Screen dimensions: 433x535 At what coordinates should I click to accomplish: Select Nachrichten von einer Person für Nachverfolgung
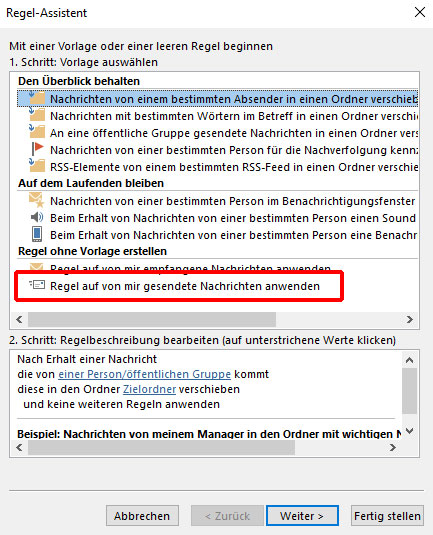click(x=218, y=150)
